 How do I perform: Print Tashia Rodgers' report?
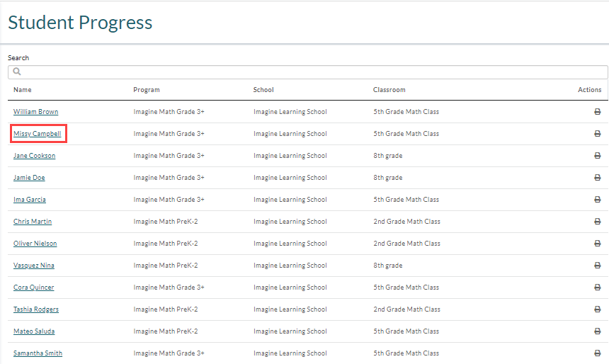pyautogui.click(x=598, y=309)
